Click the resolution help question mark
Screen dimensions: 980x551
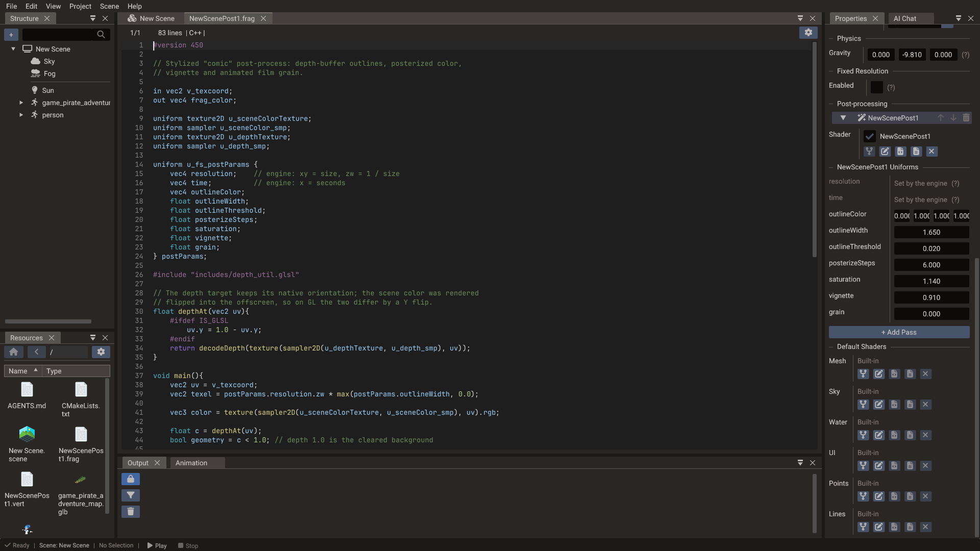tap(955, 183)
